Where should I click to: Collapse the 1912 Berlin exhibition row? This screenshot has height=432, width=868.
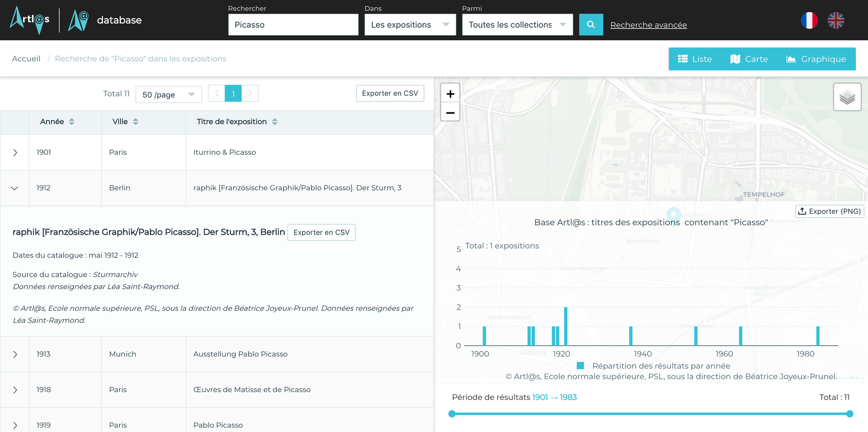click(x=15, y=188)
